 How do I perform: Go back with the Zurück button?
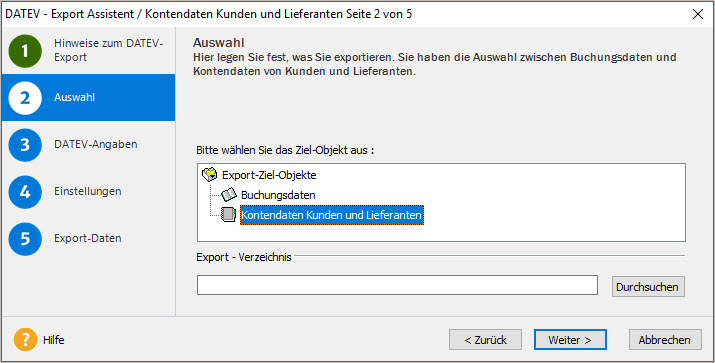(x=485, y=340)
